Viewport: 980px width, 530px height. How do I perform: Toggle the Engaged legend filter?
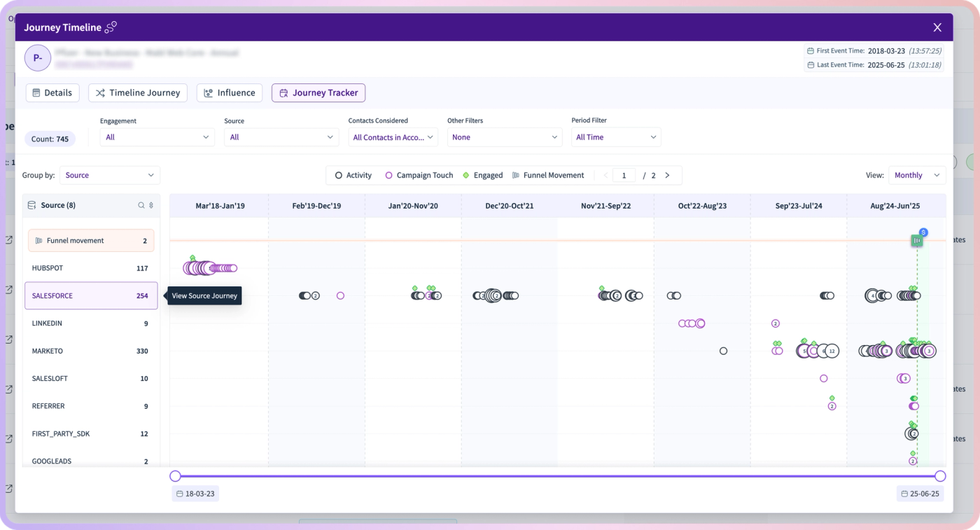point(483,175)
